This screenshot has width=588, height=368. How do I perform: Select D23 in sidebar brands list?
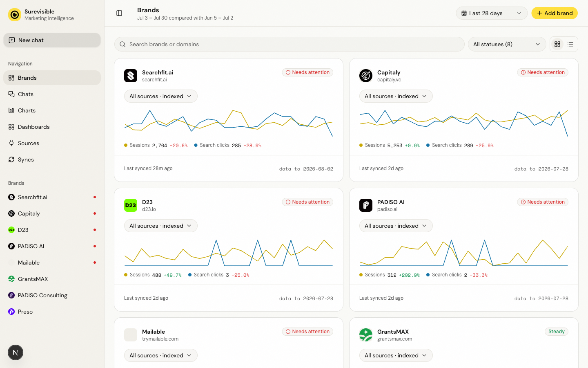[52, 230]
